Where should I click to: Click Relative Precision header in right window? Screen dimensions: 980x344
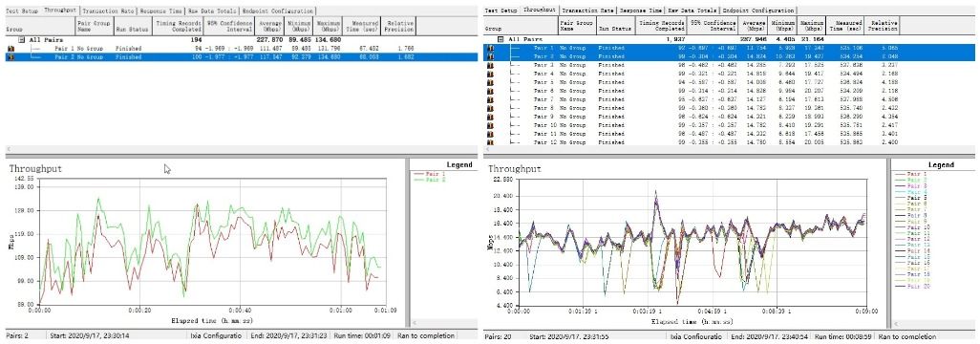coord(883,25)
